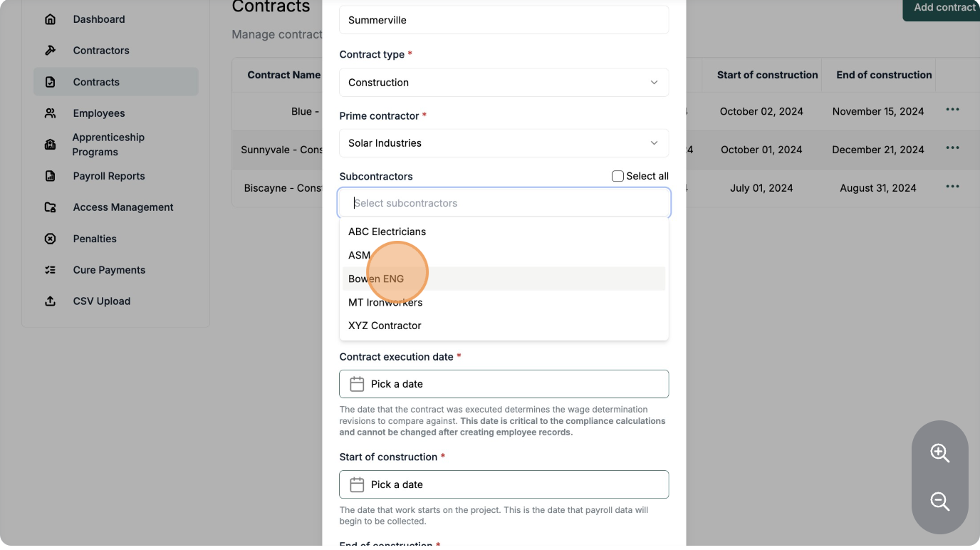Click the Dashboard home icon
This screenshot has height=550, width=980.
(50, 19)
